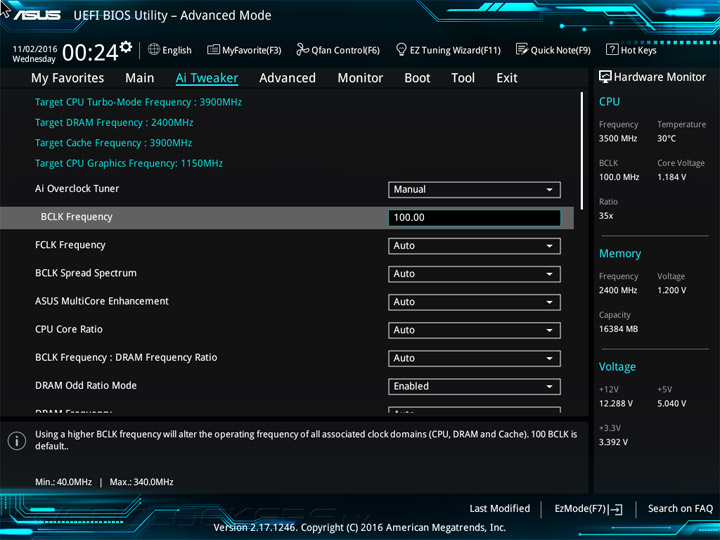Click Target DRAM Frequency : 2400MHz text
The width and height of the screenshot is (720, 540).
[114, 123]
